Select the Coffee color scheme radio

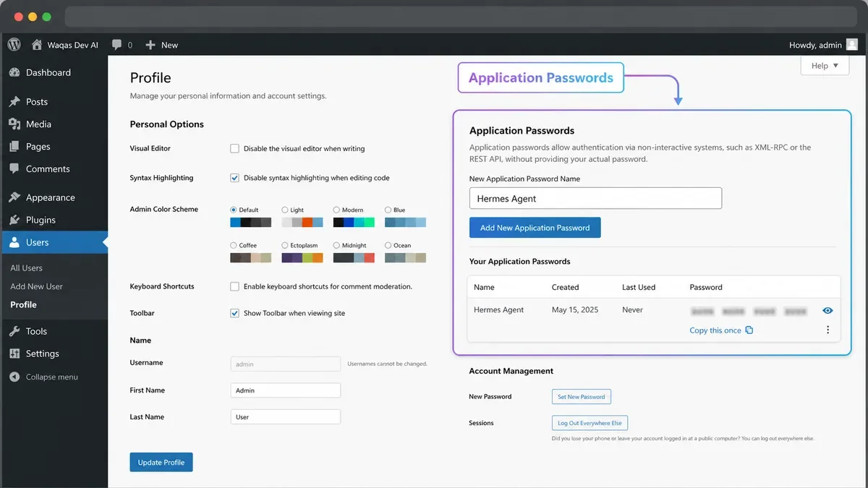(234, 245)
